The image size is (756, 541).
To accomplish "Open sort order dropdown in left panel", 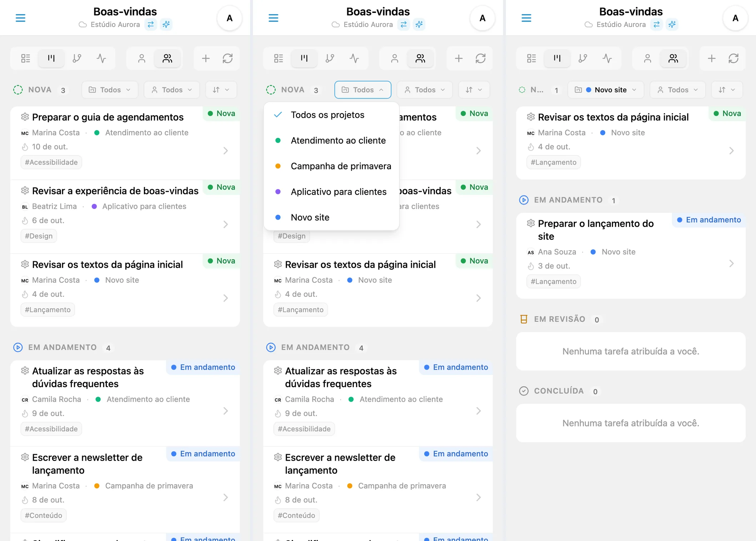I will coord(221,90).
